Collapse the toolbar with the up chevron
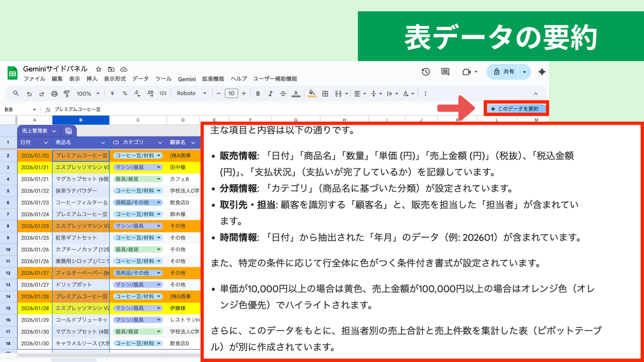Image resolution: width=644 pixels, height=362 pixels. (536, 94)
